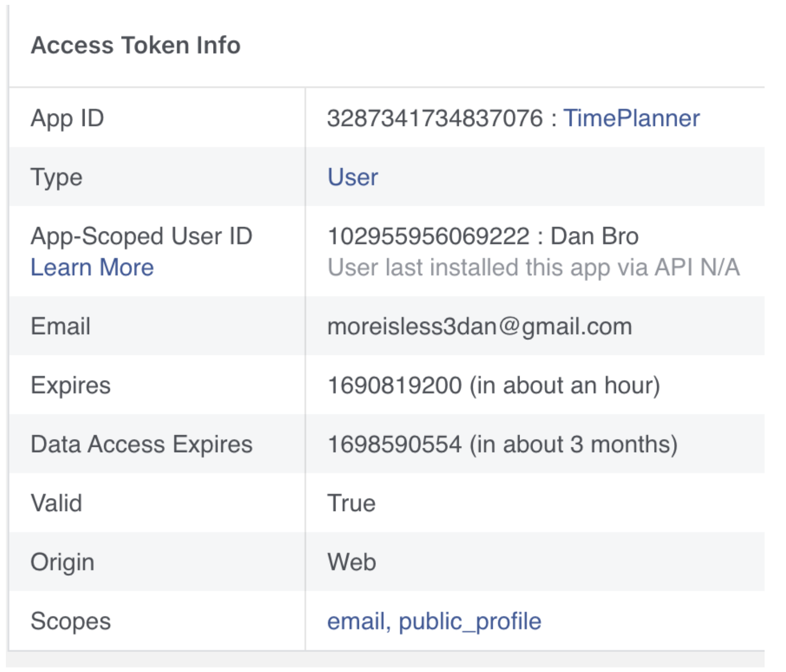Click the App ID row label

tap(67, 118)
